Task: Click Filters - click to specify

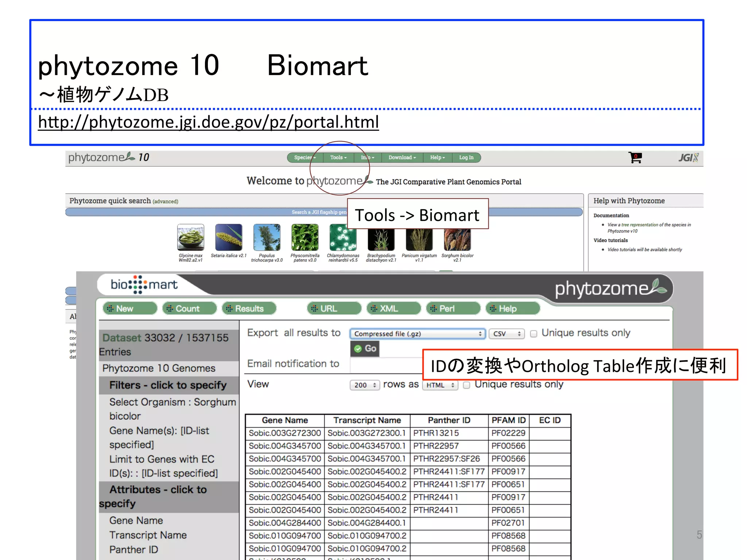Action: pyautogui.click(x=168, y=385)
